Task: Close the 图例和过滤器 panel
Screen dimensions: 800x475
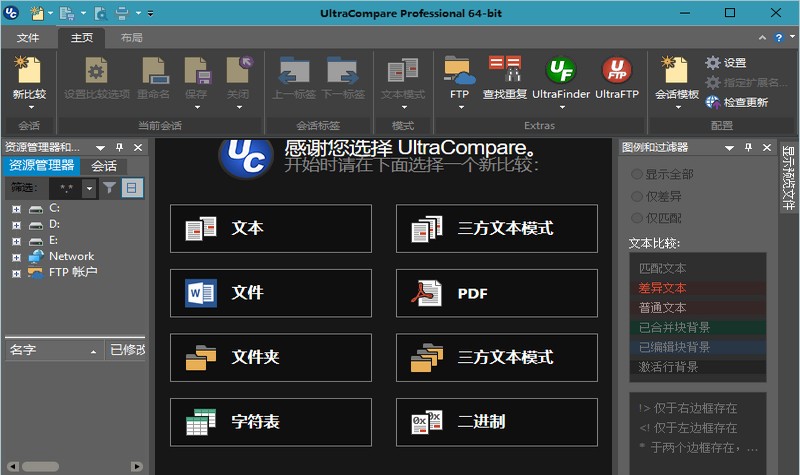Action: pyautogui.click(x=766, y=147)
